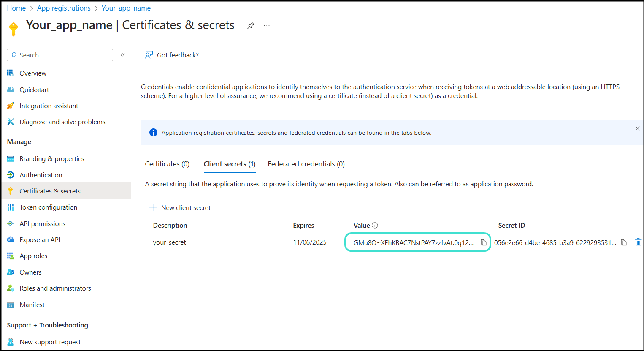The width and height of the screenshot is (644, 351).
Task: Click the Branding & properties icon
Action: click(x=11, y=159)
